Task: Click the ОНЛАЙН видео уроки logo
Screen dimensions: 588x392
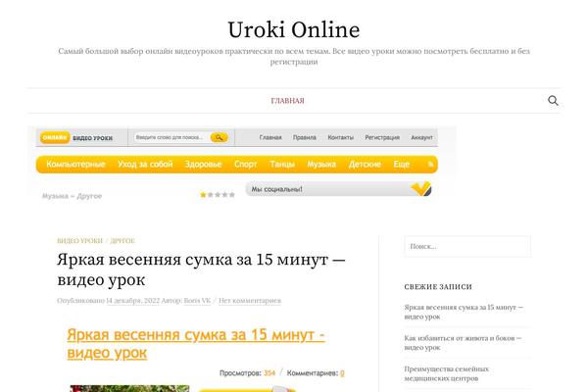Action: pyautogui.click(x=76, y=137)
